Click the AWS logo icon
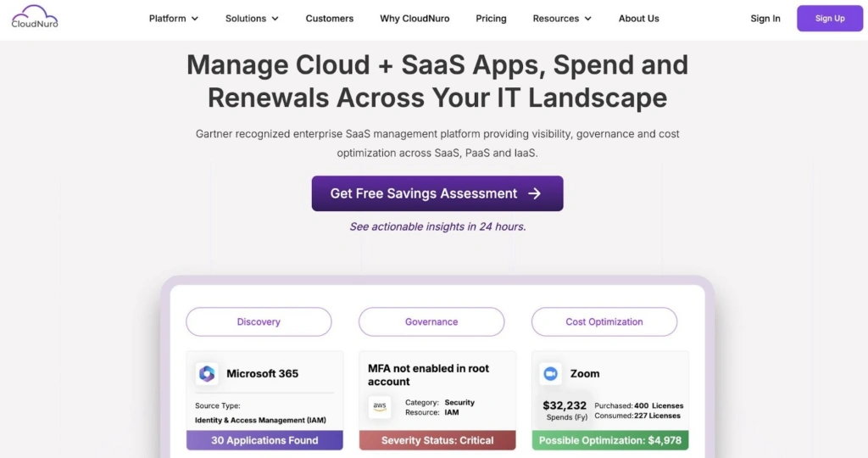This screenshot has width=868, height=458. (x=380, y=407)
